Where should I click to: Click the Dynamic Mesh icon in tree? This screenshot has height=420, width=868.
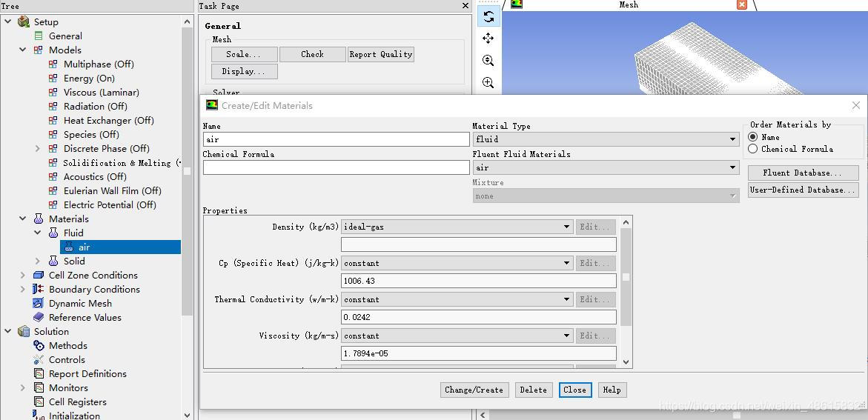(39, 304)
